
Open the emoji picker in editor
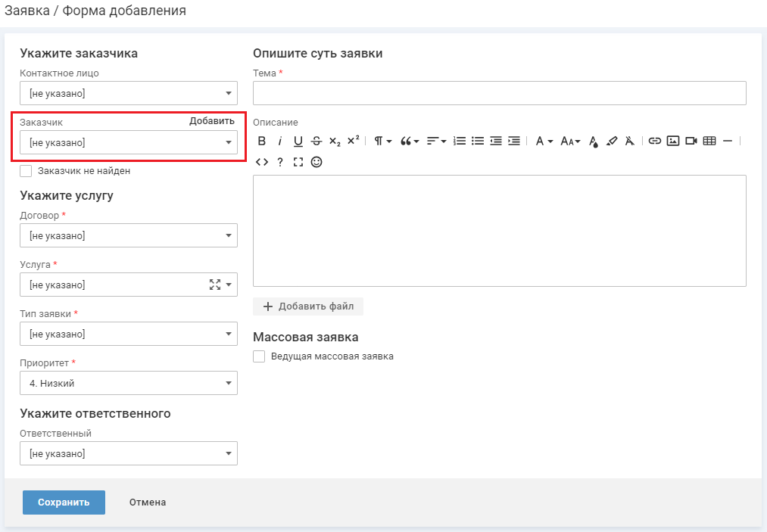[x=316, y=162]
